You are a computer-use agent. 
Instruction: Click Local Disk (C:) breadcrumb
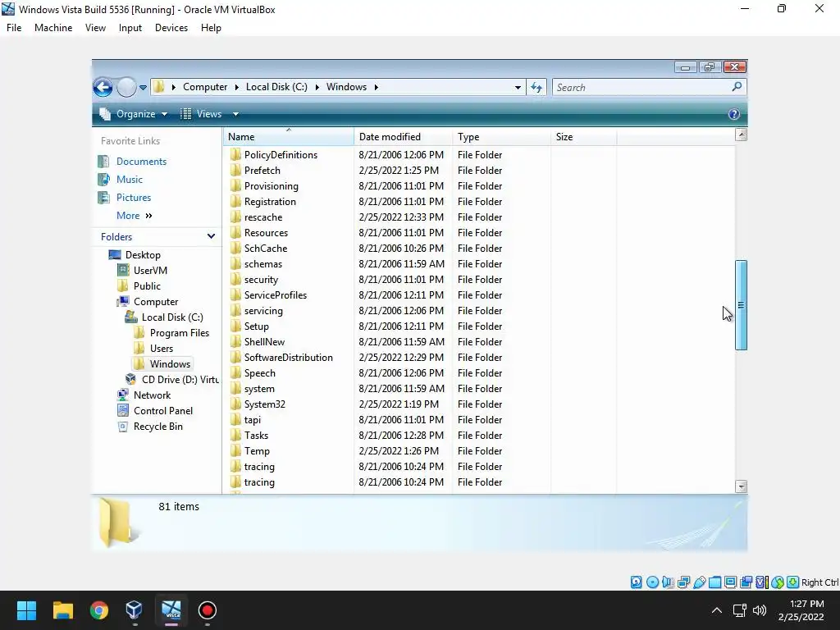pos(276,87)
